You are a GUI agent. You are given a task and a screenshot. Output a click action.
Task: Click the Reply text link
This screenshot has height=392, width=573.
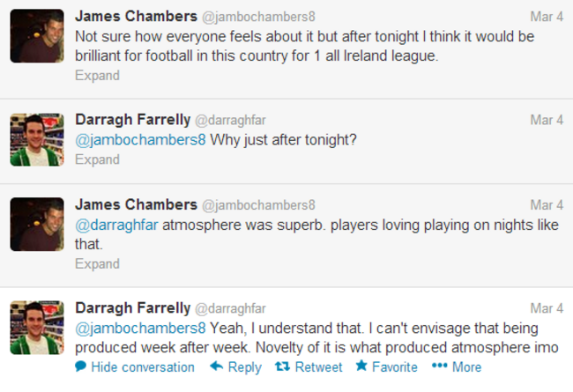click(x=245, y=367)
